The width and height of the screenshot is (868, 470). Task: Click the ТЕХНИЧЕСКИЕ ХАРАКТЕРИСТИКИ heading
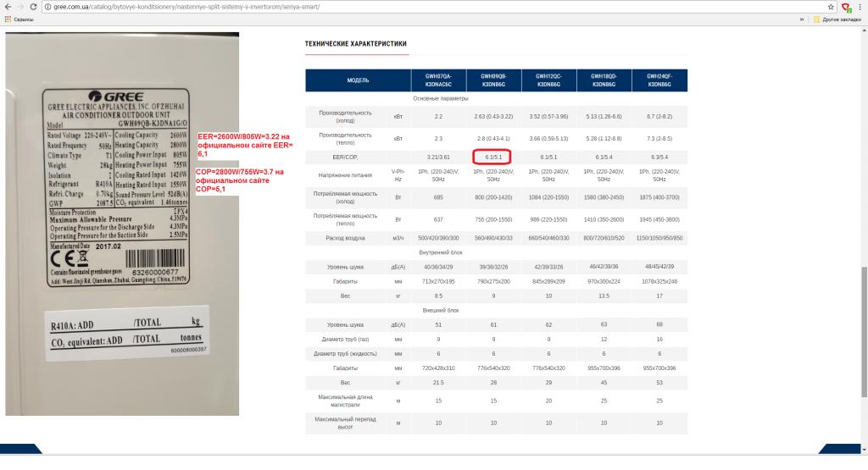click(x=356, y=43)
